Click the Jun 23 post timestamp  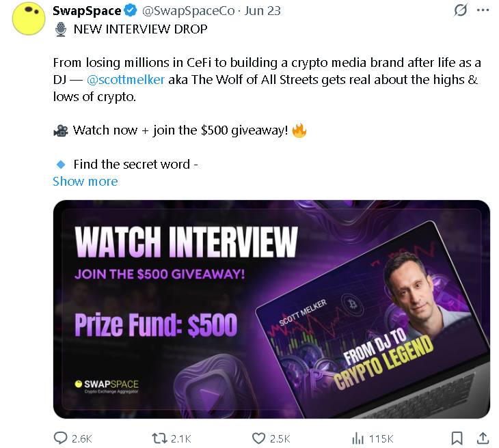click(x=262, y=11)
